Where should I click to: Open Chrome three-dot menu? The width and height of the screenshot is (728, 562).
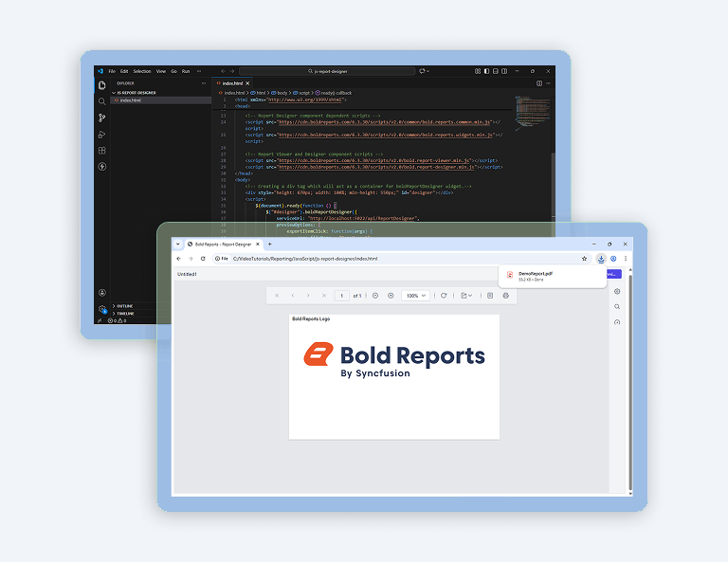pos(626,259)
